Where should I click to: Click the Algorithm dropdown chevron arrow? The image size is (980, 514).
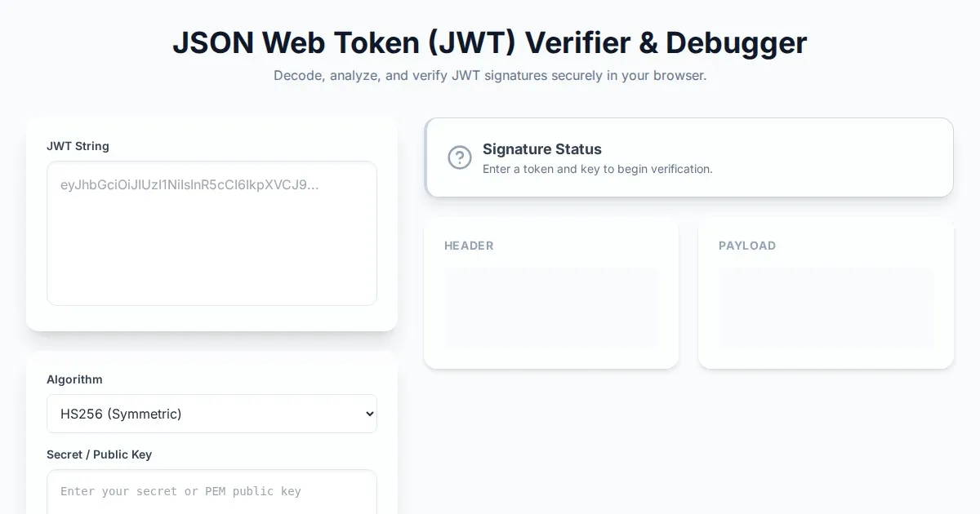368,414
